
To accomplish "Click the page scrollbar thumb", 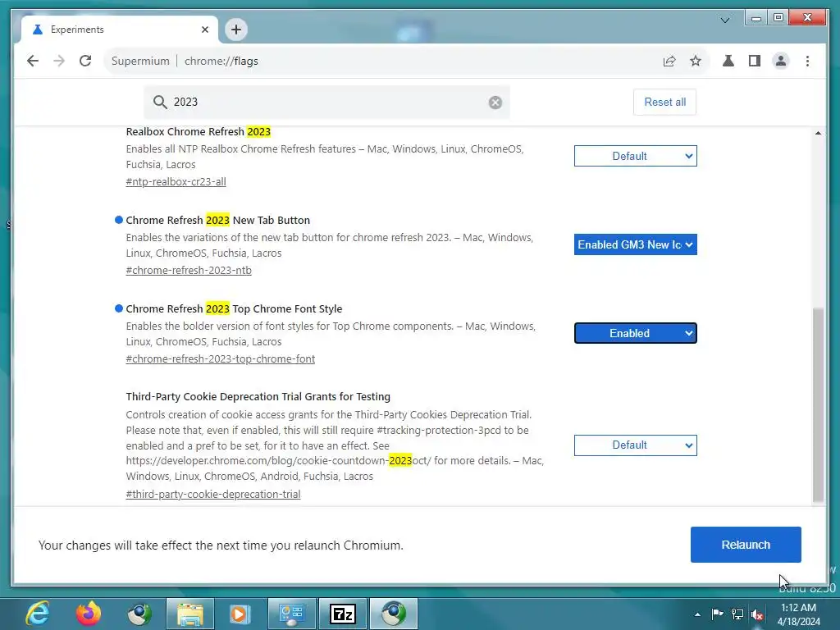I will (818, 405).
